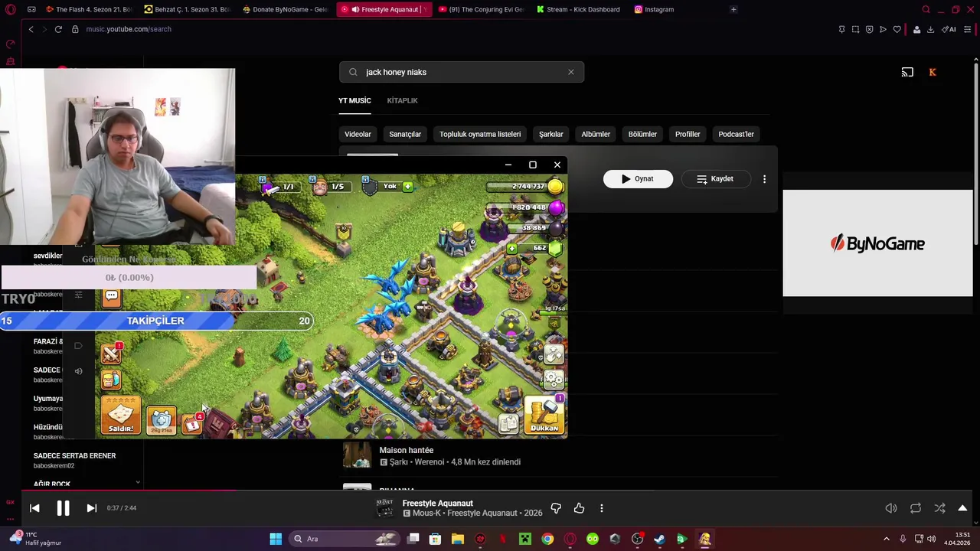Click the ByNoGame advertisement banner
The height and width of the screenshot is (551, 980).
(x=877, y=243)
